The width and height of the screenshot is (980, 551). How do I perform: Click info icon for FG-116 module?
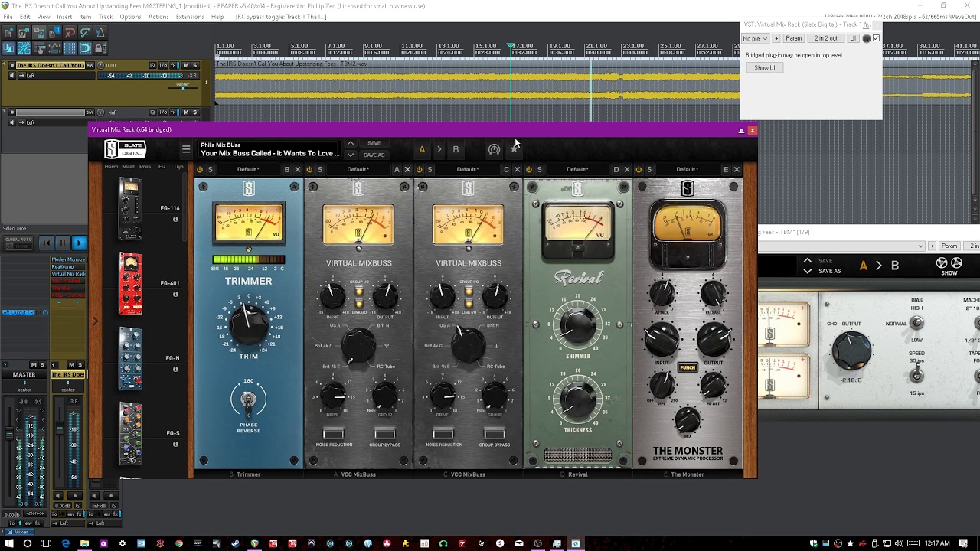coord(175,220)
